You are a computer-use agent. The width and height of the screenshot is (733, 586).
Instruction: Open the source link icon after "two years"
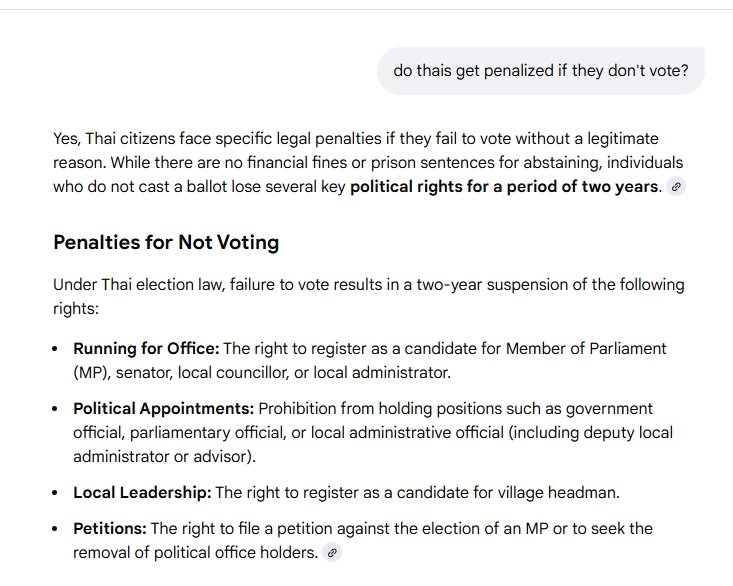pos(677,187)
